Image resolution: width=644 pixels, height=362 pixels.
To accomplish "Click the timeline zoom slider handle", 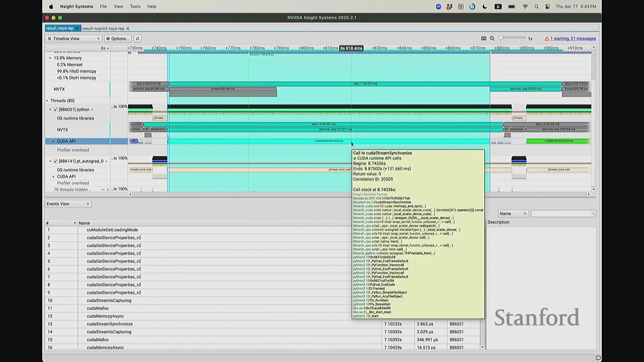I will [501, 38].
